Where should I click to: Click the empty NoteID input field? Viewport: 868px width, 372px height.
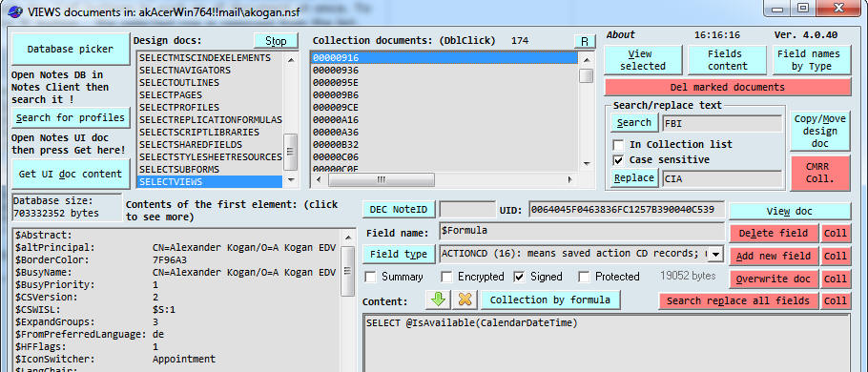tap(467, 210)
